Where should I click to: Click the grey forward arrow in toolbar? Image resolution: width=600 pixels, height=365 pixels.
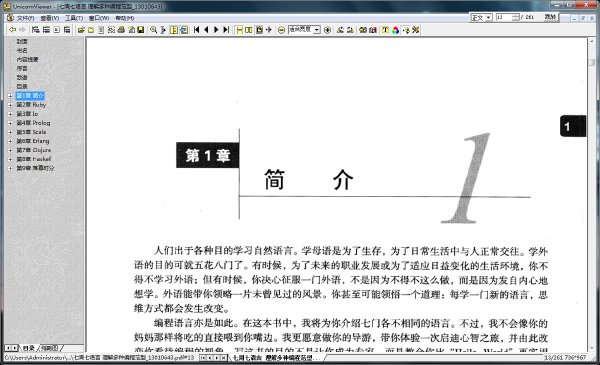point(22,29)
